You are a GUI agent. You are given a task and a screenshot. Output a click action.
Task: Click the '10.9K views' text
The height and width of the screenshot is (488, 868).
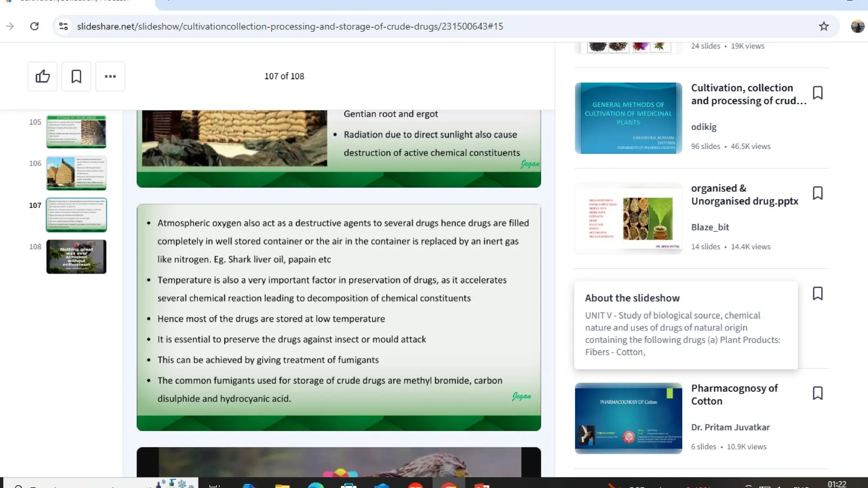[746, 446]
